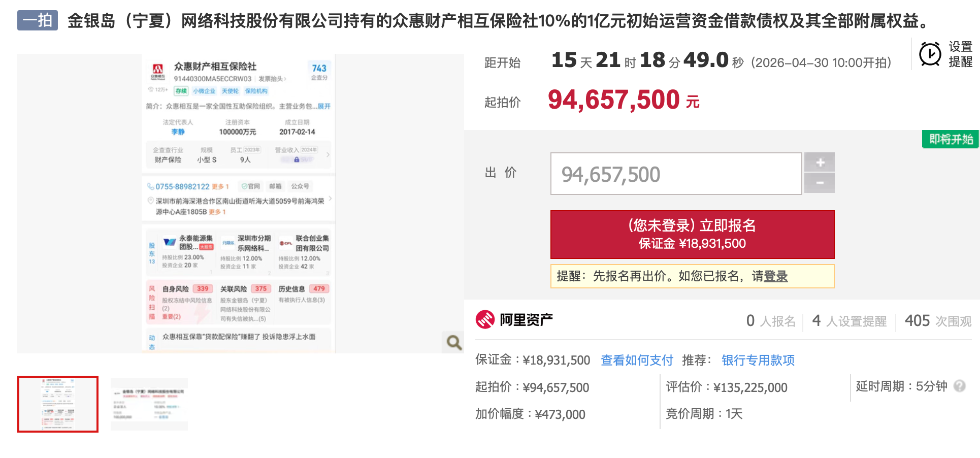This screenshot has width=980, height=458.
Task: Increase bid with the plus button
Action: pyautogui.click(x=820, y=162)
